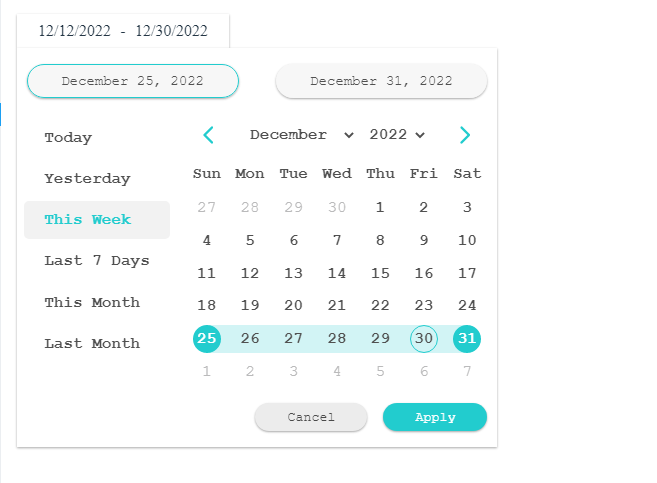Click the end date field December 31, 2022
This screenshot has width=657, height=483.
point(381,81)
